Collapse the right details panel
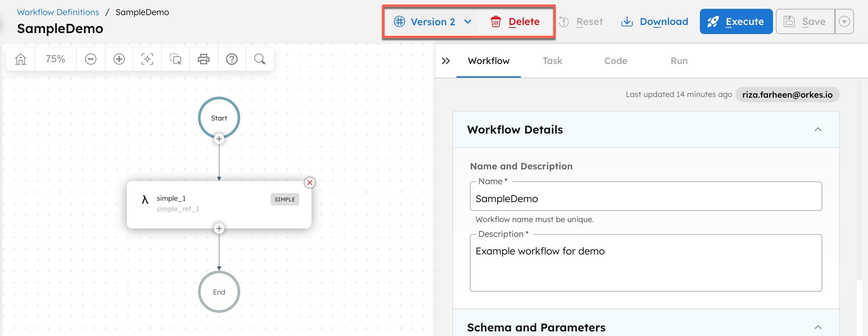The image size is (868, 336). 446,60
